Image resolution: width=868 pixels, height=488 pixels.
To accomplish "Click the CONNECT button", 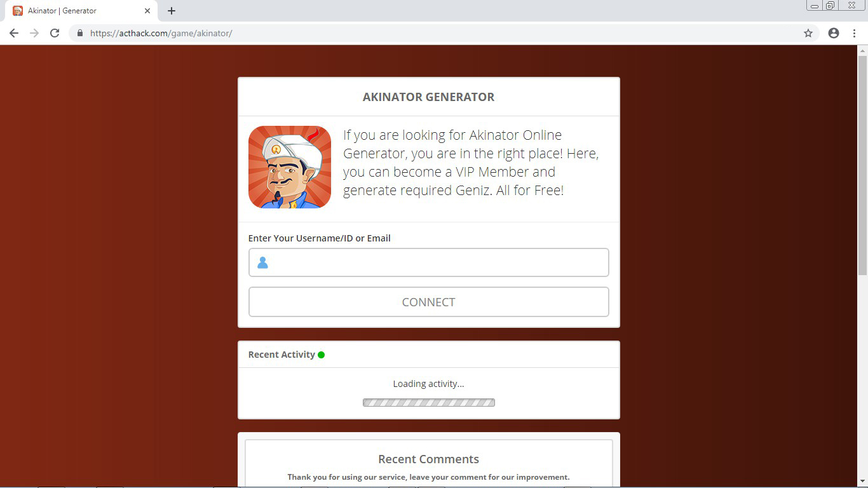I will (429, 302).
